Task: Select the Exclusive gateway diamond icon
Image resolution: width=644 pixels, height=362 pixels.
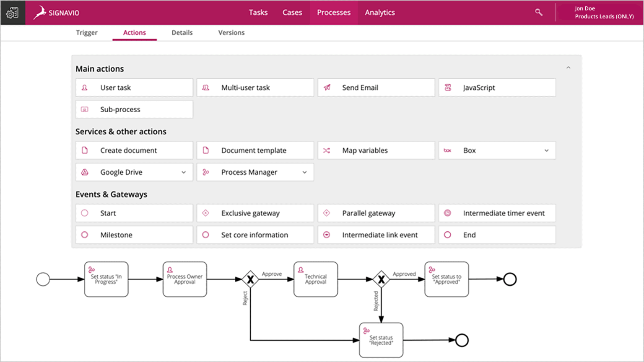Action: tap(206, 213)
